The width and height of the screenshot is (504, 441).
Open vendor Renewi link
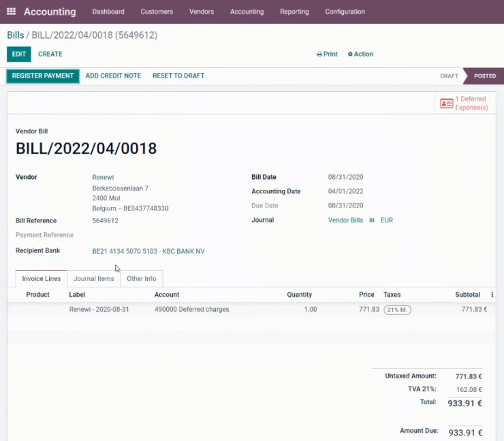tap(103, 178)
